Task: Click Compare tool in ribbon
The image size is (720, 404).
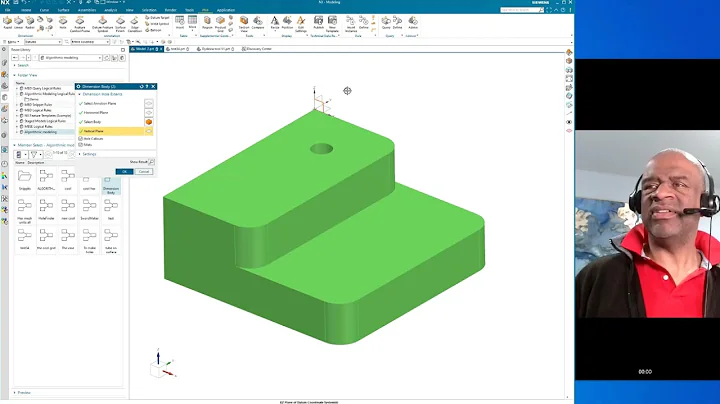Action: click(x=258, y=23)
